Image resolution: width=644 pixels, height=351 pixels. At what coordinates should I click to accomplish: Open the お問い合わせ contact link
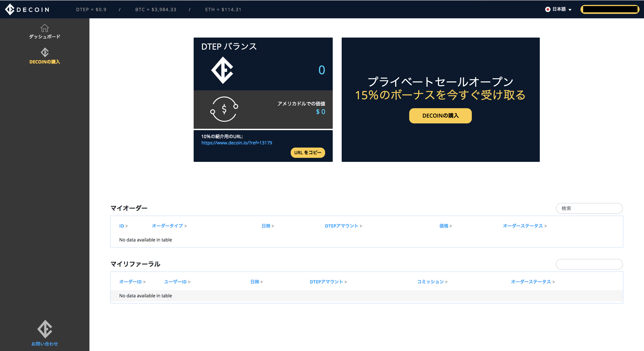pos(45,344)
